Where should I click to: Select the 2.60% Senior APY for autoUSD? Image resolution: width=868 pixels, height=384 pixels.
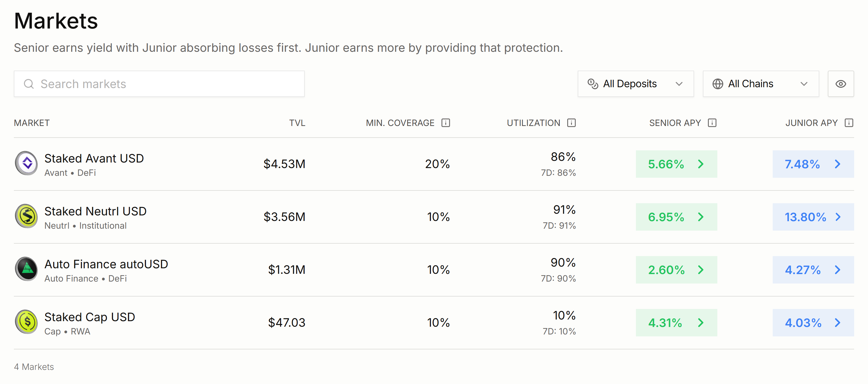click(676, 270)
